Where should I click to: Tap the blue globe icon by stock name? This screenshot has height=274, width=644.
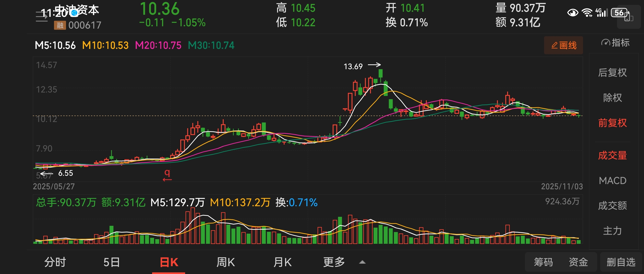coord(74,13)
